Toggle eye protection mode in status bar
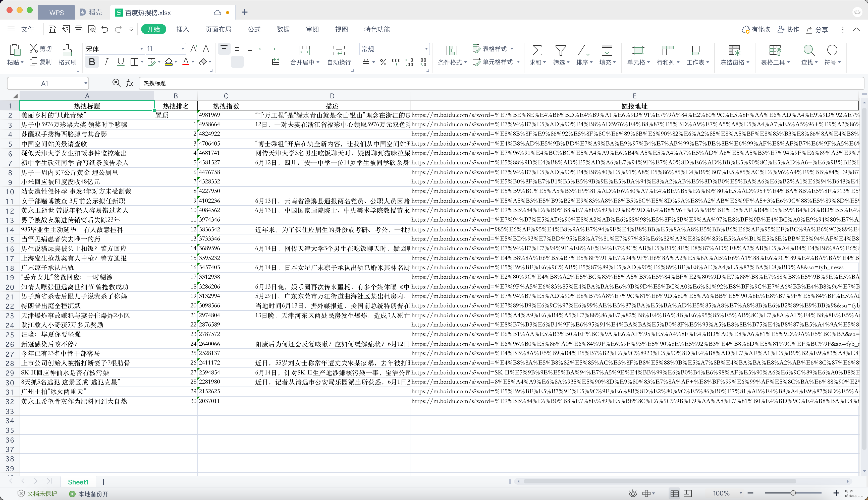Screen dimensions: 868x500 [x=633, y=493]
